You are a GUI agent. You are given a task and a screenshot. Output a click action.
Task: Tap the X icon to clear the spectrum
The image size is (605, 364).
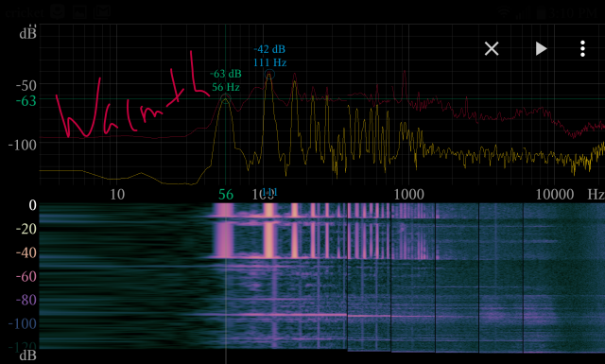[492, 49]
